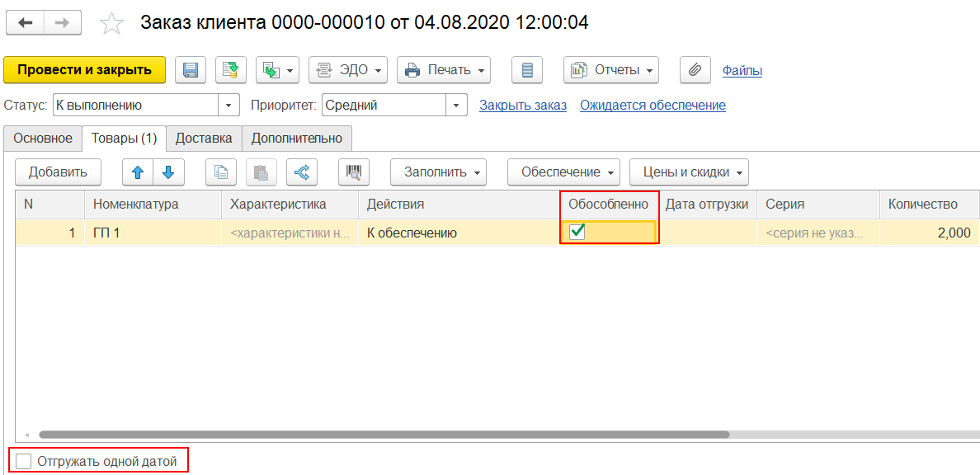Open the Отчеты reports dropdown

point(611,70)
